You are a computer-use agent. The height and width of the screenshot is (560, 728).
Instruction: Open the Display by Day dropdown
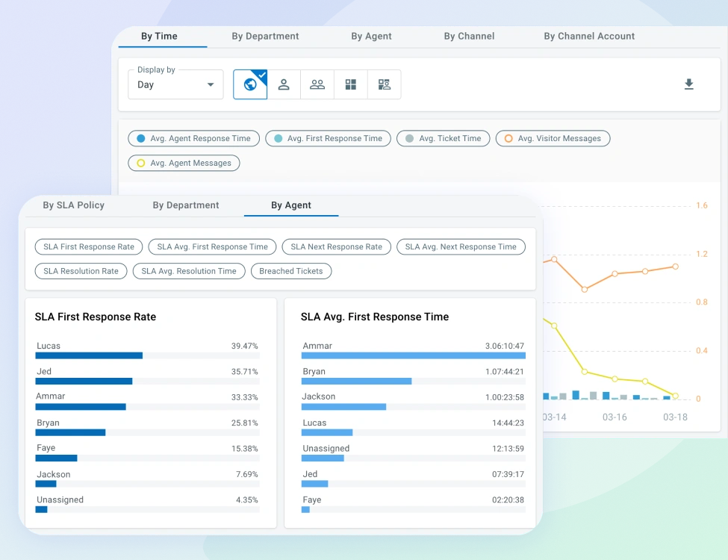coord(175,84)
